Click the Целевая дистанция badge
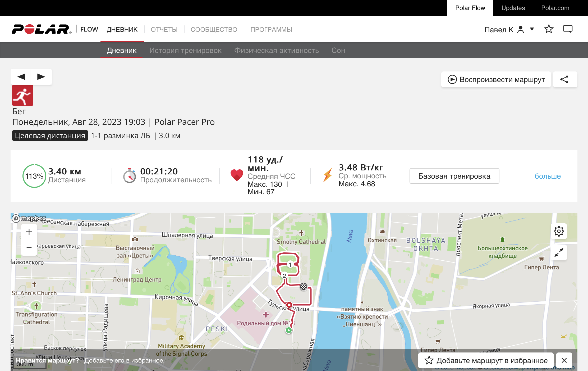The width and height of the screenshot is (588, 371). (x=50, y=135)
